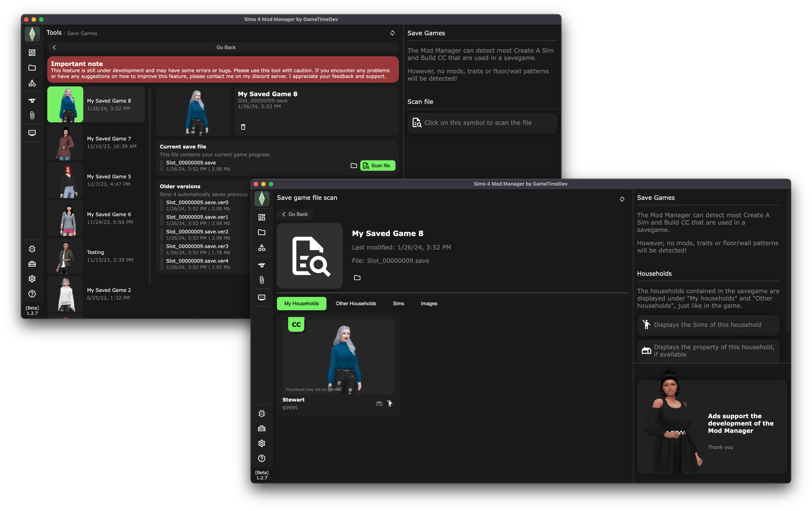Switch to Sims tab
Screen dimensions: 812x511
coord(398,303)
